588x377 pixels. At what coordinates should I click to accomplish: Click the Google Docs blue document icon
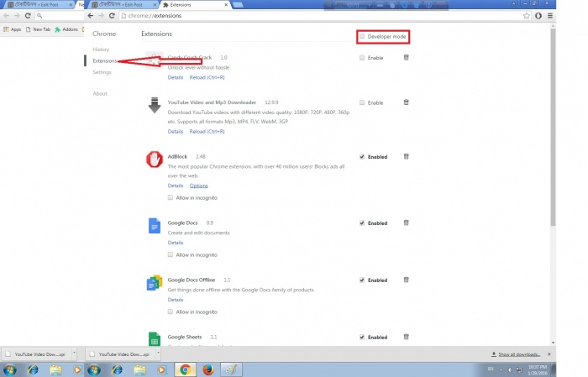tap(154, 226)
